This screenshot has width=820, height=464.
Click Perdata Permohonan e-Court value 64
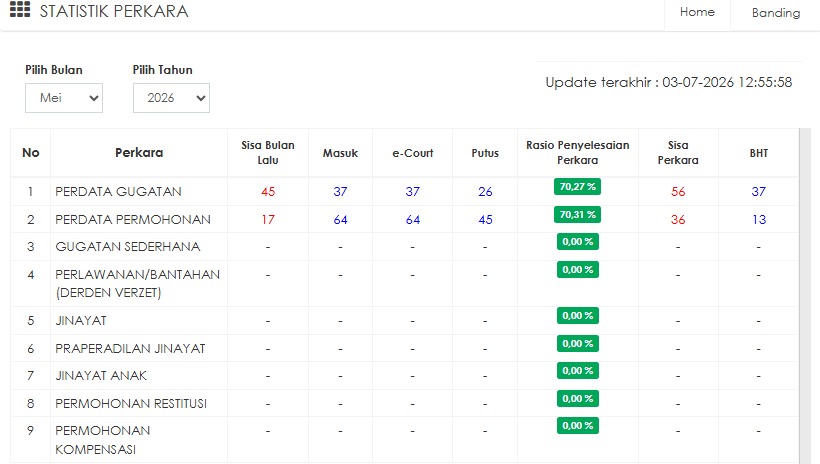coord(413,220)
